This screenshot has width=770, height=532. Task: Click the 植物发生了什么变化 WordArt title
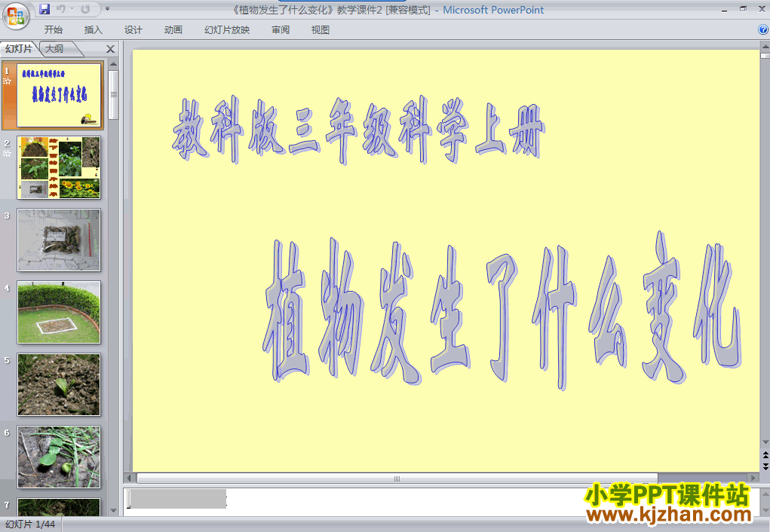[502, 310]
